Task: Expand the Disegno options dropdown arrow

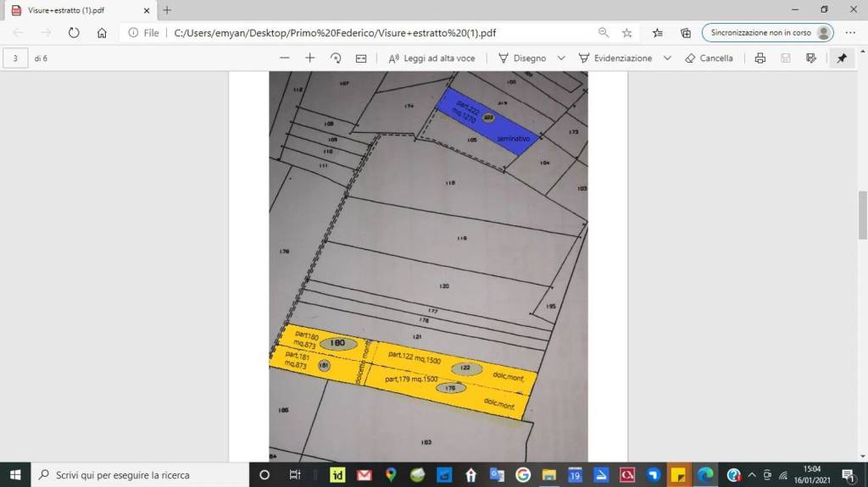Action: [x=561, y=58]
